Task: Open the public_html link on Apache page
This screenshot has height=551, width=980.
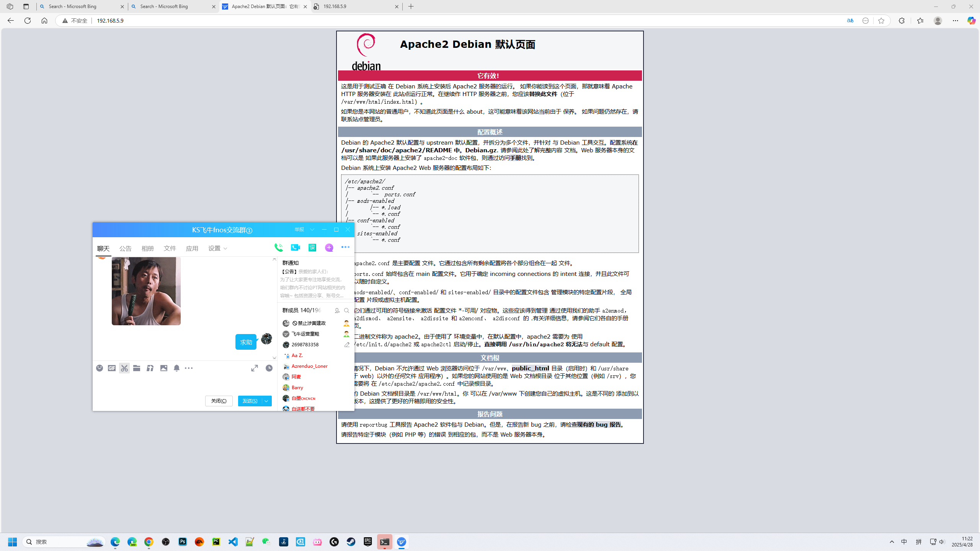Action: tap(530, 368)
